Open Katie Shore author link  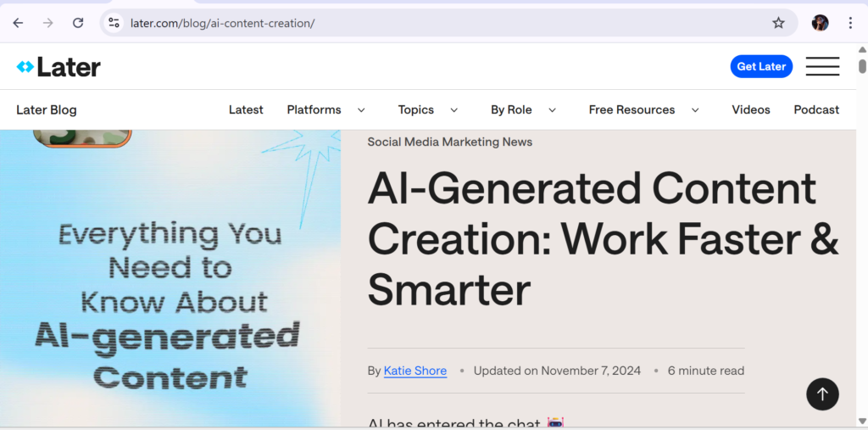415,371
